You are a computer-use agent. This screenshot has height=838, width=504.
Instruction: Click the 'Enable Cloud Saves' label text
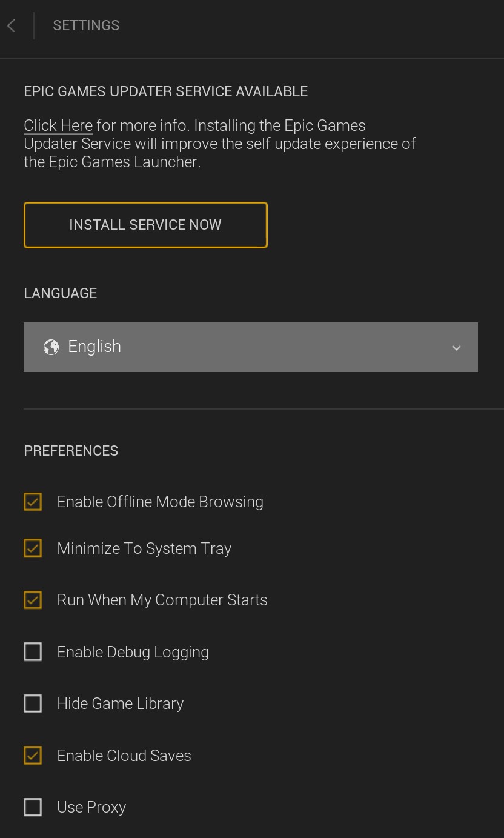click(124, 756)
